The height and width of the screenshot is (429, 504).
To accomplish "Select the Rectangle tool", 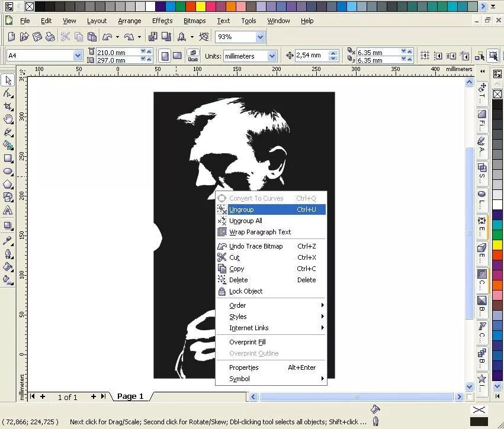I will click(x=8, y=158).
